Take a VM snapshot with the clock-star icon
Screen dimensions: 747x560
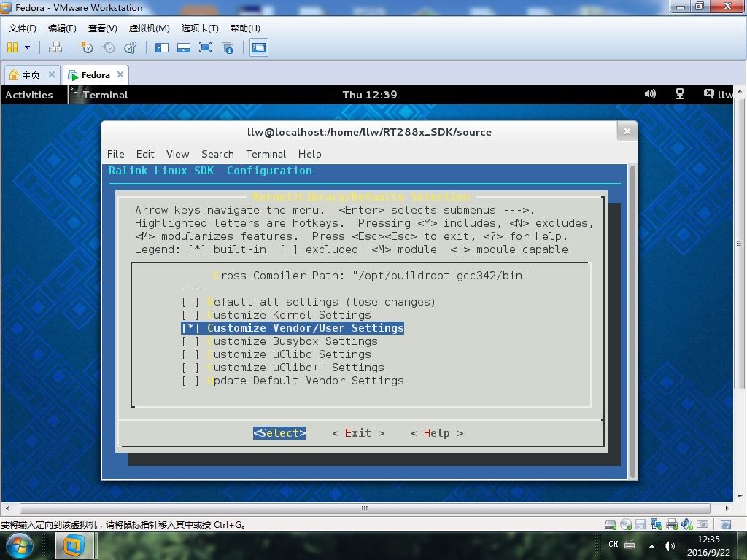[x=86, y=47]
